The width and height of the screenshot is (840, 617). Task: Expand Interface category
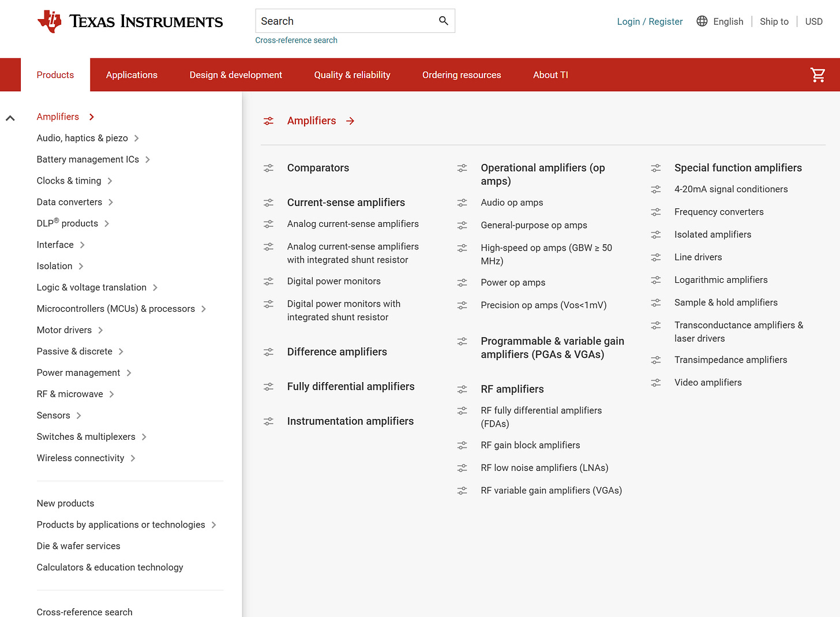pyautogui.click(x=82, y=245)
